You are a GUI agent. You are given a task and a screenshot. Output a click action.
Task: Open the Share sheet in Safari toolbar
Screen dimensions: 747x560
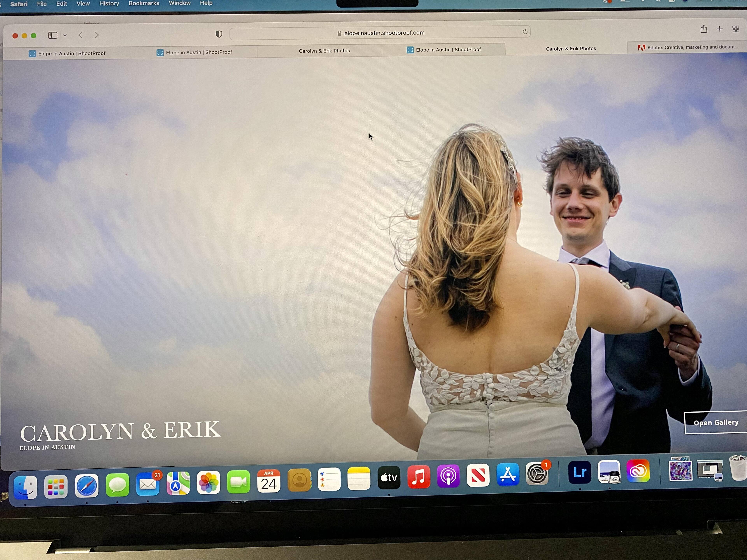click(x=703, y=29)
